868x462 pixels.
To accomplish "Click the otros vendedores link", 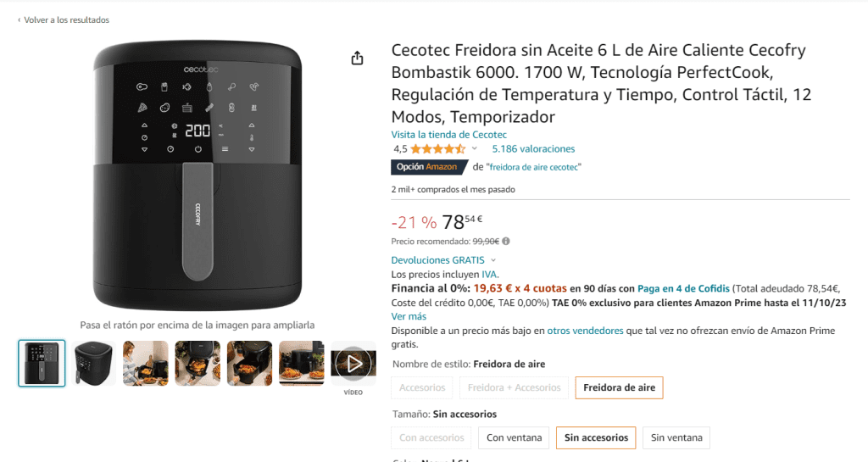I will point(585,331).
